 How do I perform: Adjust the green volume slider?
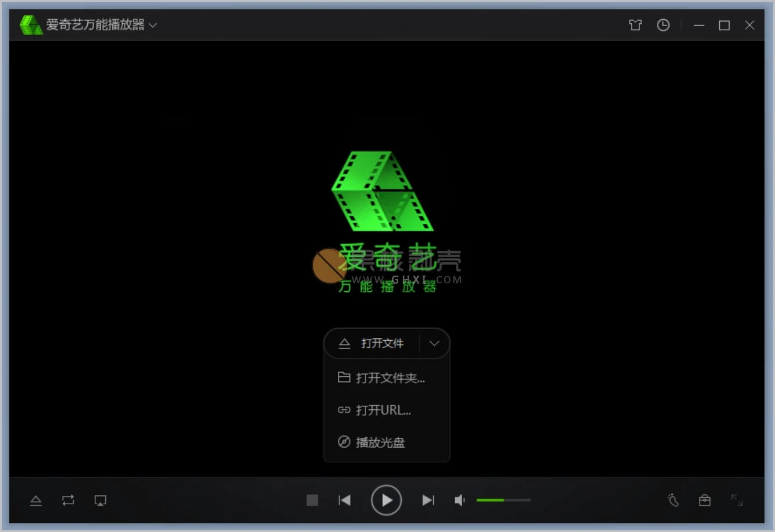(x=503, y=500)
